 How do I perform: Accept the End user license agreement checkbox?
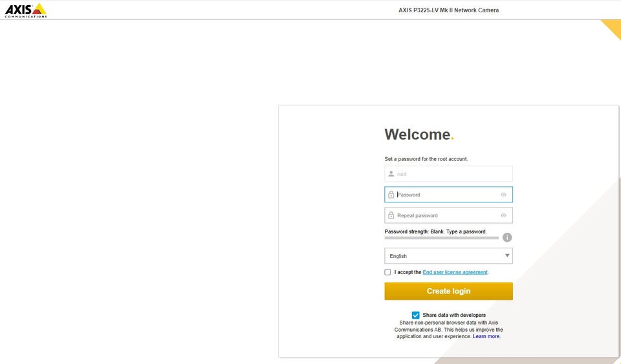(387, 272)
